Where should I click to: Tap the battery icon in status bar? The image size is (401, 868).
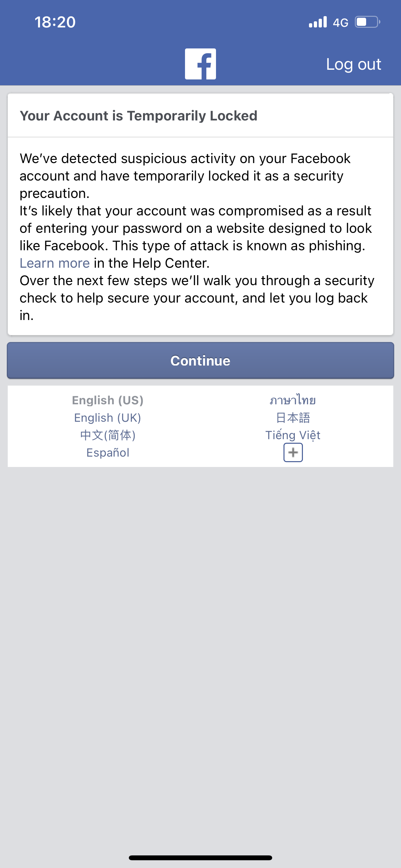[x=367, y=22]
